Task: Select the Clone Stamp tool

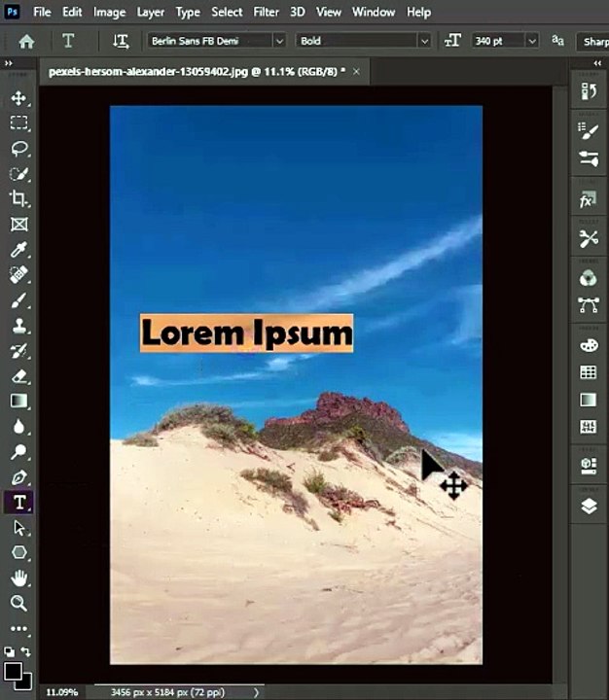Action: (x=18, y=326)
